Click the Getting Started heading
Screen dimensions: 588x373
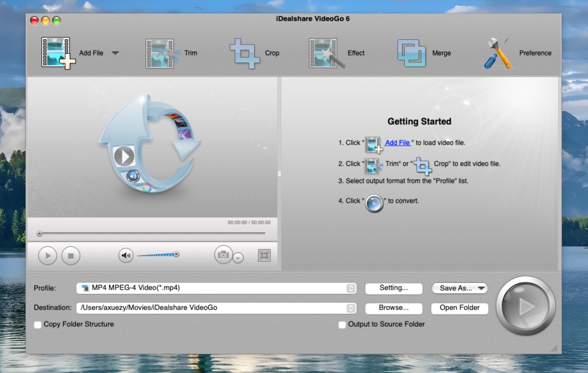click(x=419, y=121)
